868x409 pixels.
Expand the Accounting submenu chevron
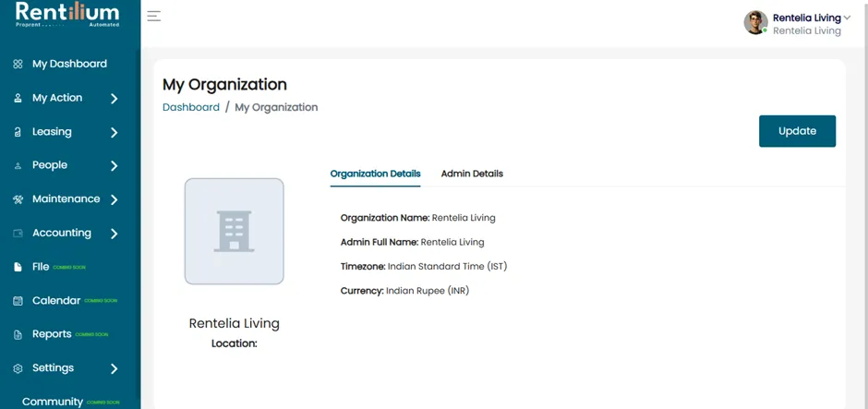click(x=114, y=234)
